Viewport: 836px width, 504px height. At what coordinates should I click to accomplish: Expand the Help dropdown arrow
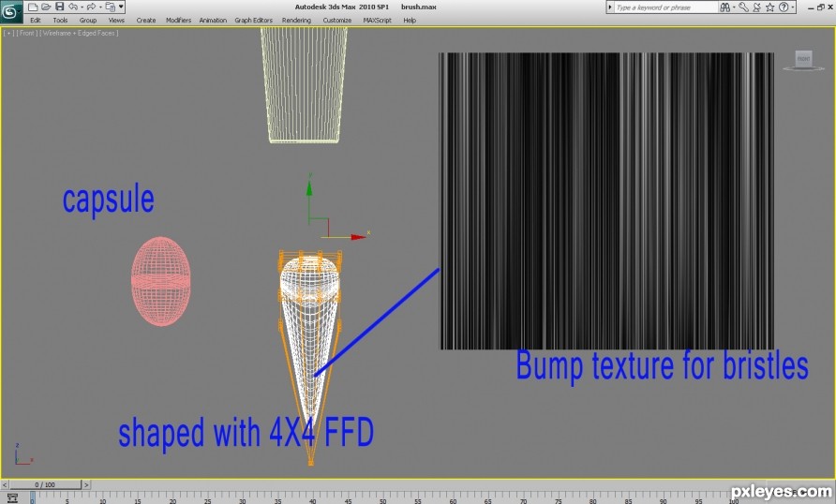coord(792,7)
